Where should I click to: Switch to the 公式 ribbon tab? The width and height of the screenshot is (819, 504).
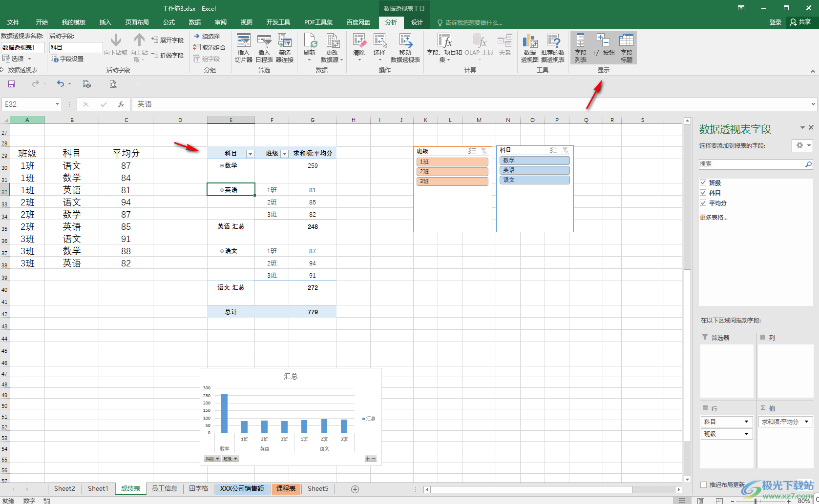[x=169, y=22]
